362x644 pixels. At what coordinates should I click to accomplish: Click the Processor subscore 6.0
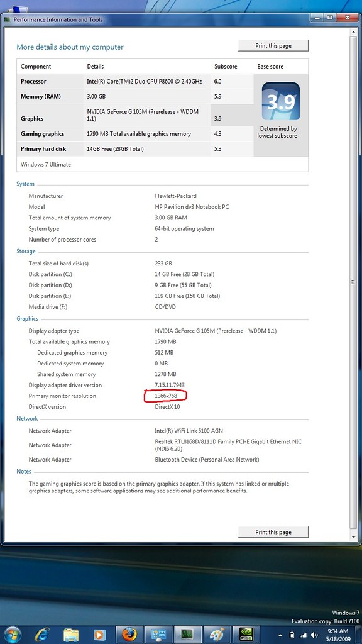click(217, 81)
